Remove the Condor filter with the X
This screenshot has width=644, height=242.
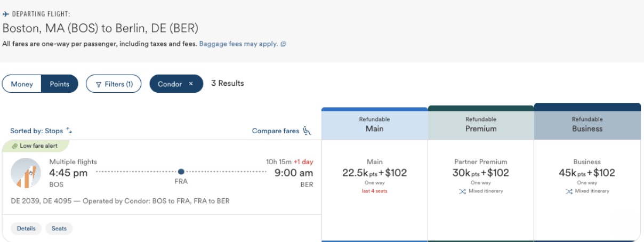(191, 84)
